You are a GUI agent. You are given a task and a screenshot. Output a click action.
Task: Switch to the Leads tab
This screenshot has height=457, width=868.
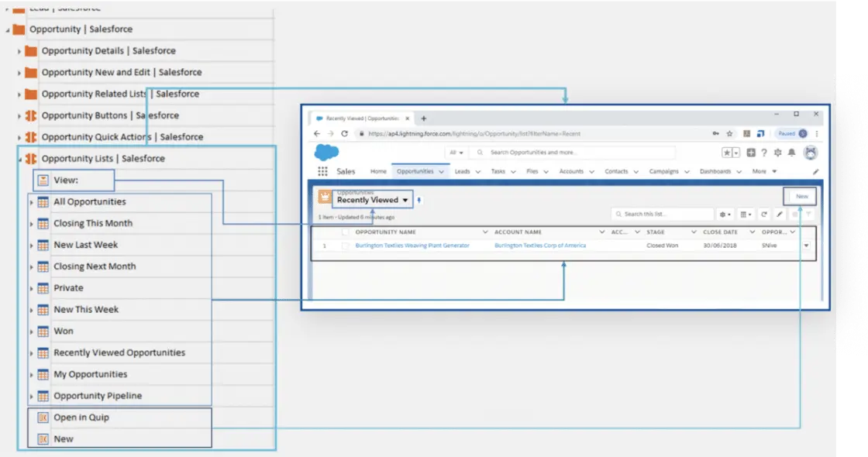[x=463, y=171]
